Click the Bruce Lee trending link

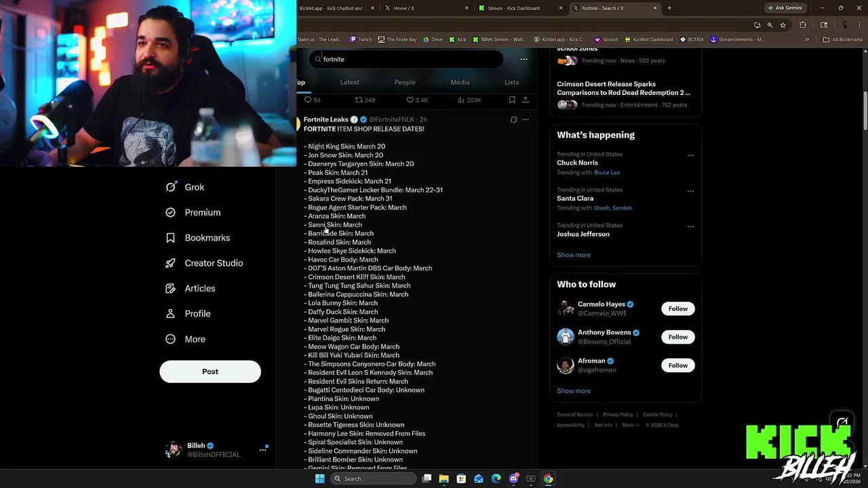[x=607, y=173]
